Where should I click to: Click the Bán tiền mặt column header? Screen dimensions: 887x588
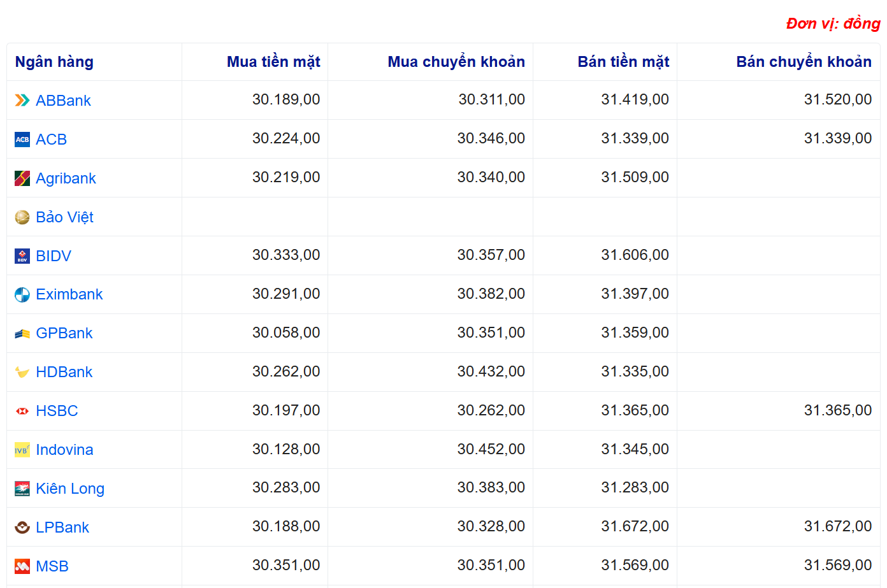(623, 62)
